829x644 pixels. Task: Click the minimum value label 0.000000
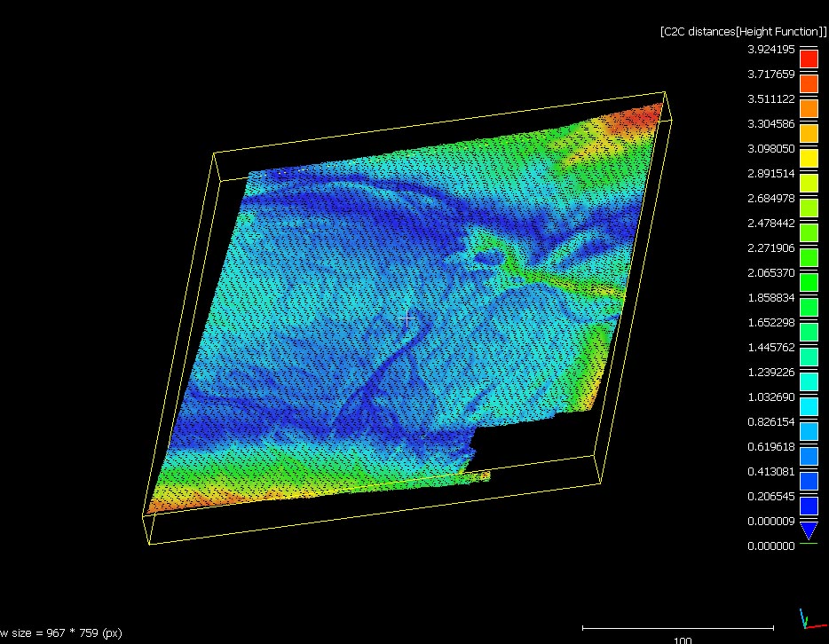click(x=770, y=546)
